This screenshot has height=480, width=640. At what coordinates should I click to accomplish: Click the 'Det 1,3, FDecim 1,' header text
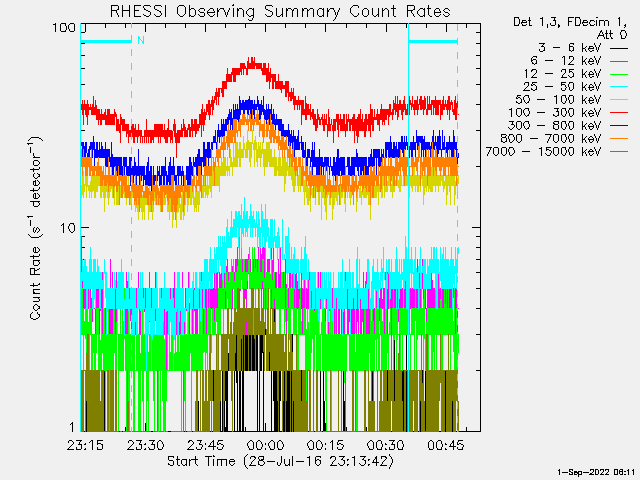click(570, 22)
